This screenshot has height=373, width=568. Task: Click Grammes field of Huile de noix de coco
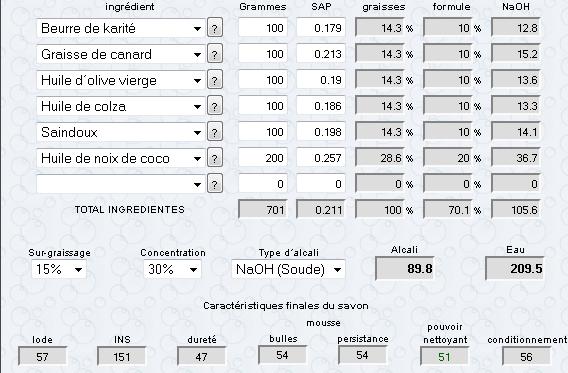263,158
